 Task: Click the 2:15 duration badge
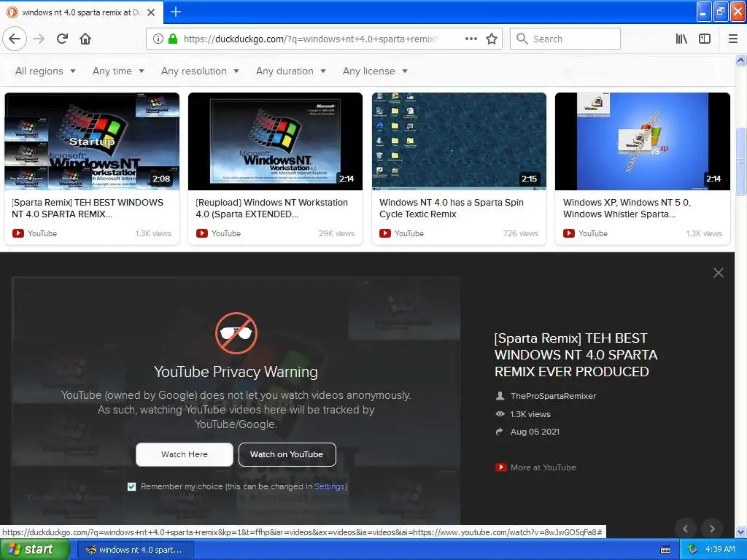tap(529, 179)
